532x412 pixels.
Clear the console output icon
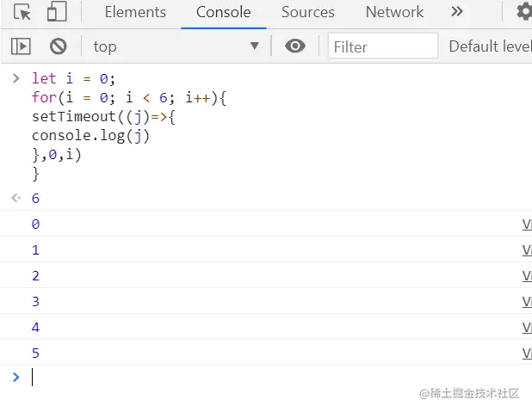[x=58, y=46]
